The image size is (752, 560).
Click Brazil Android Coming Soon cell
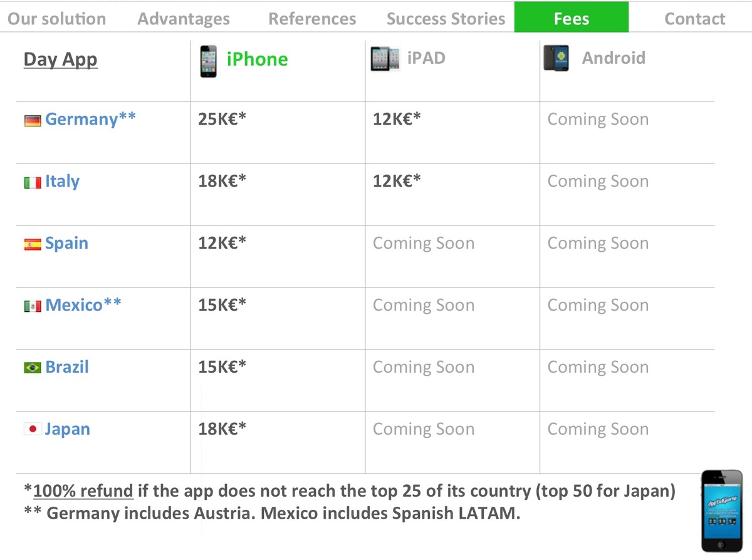click(x=598, y=367)
